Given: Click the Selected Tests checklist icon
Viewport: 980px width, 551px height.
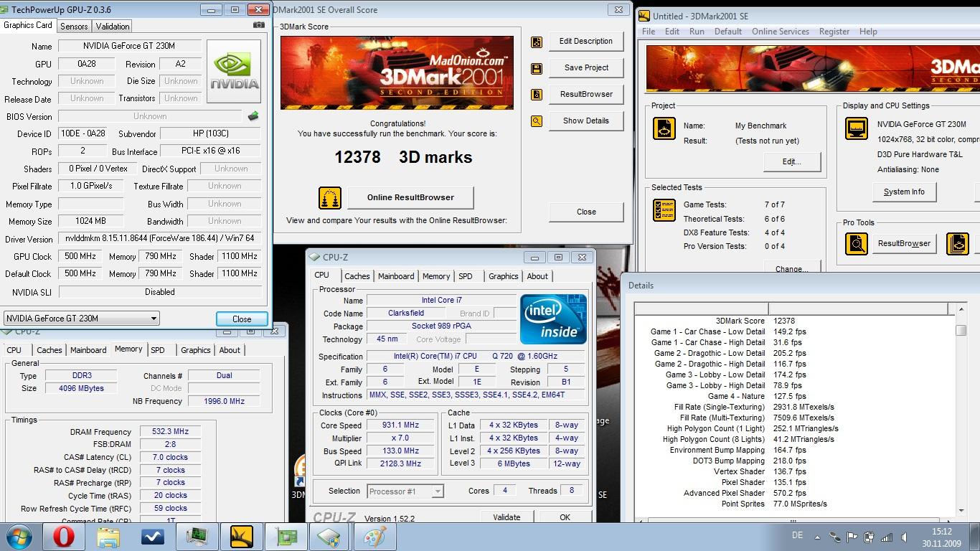Looking at the screenshot, I should click(x=664, y=210).
